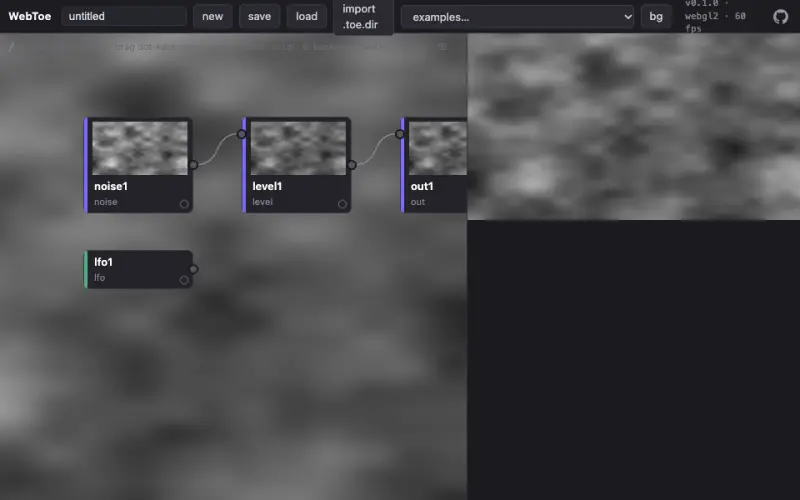Screen dimensions: 800x500
Task: Click the 'noise' type label under noise1
Action: pyautogui.click(x=106, y=202)
